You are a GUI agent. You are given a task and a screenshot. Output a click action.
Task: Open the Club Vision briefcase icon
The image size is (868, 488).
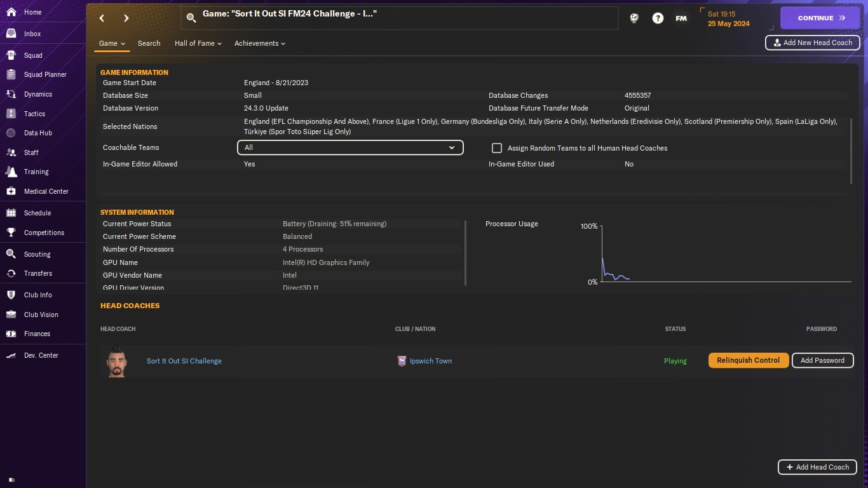coord(11,315)
